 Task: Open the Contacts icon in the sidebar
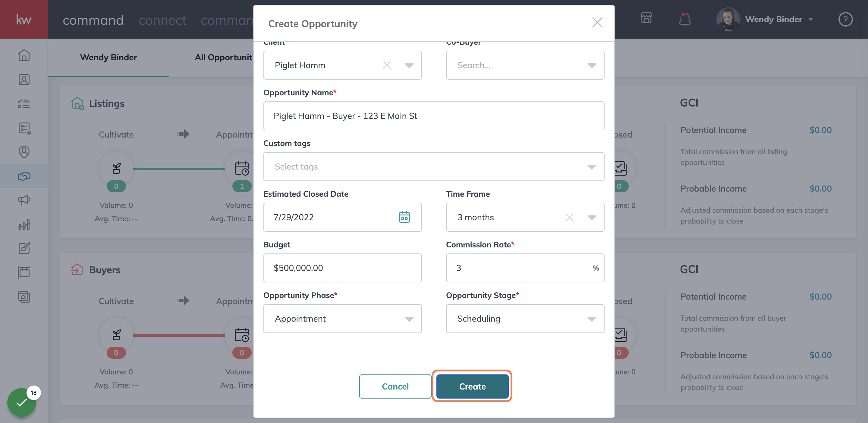pos(24,80)
